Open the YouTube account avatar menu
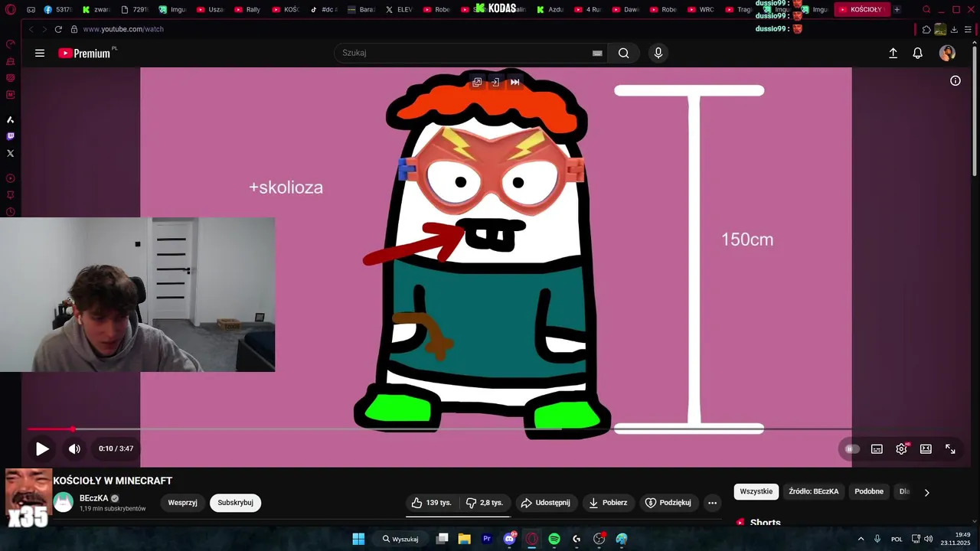The height and width of the screenshot is (551, 980). click(x=947, y=53)
